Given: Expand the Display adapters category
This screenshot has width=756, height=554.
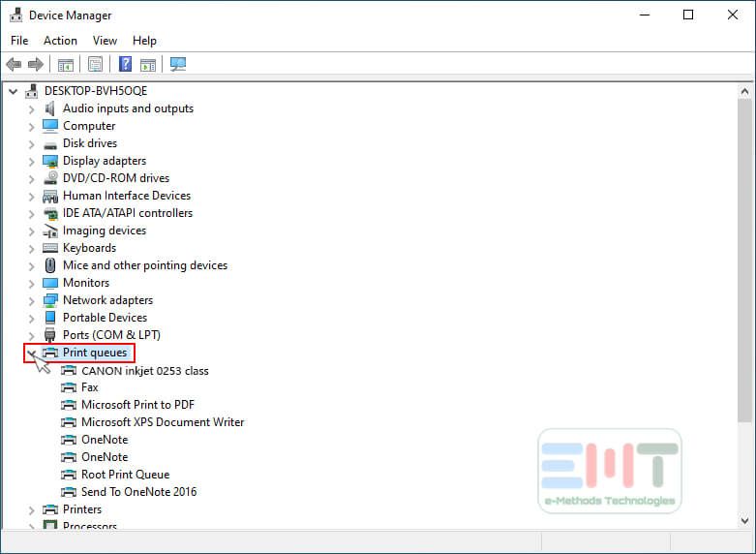Looking at the screenshot, I should coord(31,161).
